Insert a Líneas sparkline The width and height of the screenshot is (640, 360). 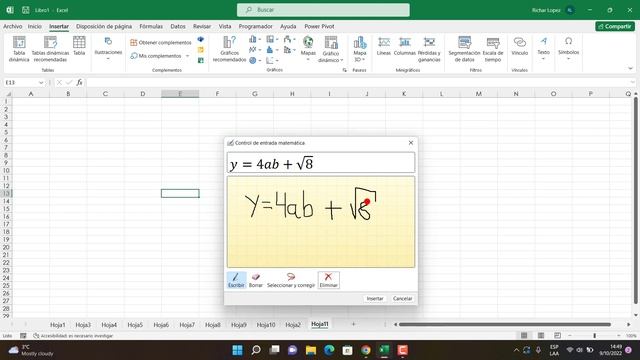pyautogui.click(x=384, y=46)
